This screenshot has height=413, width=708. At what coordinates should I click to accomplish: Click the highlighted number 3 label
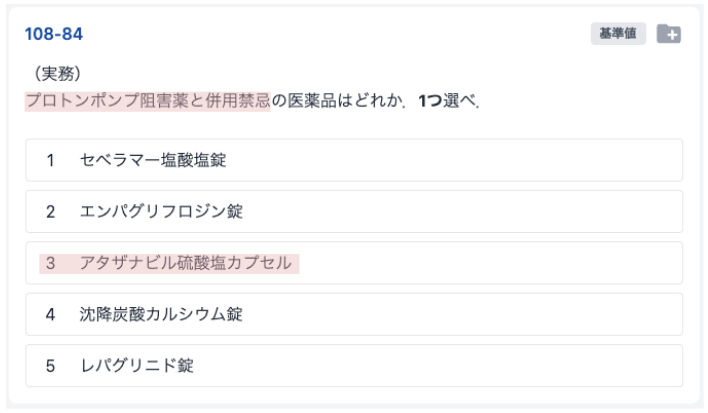point(50,263)
